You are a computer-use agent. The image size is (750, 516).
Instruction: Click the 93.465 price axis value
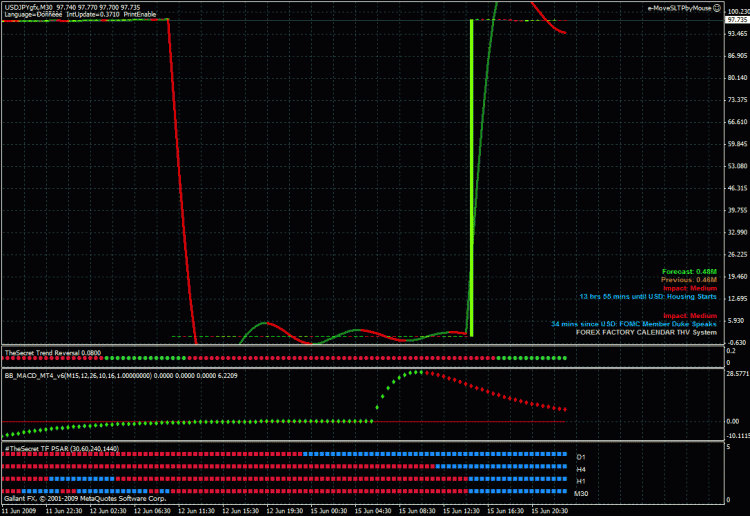point(738,33)
